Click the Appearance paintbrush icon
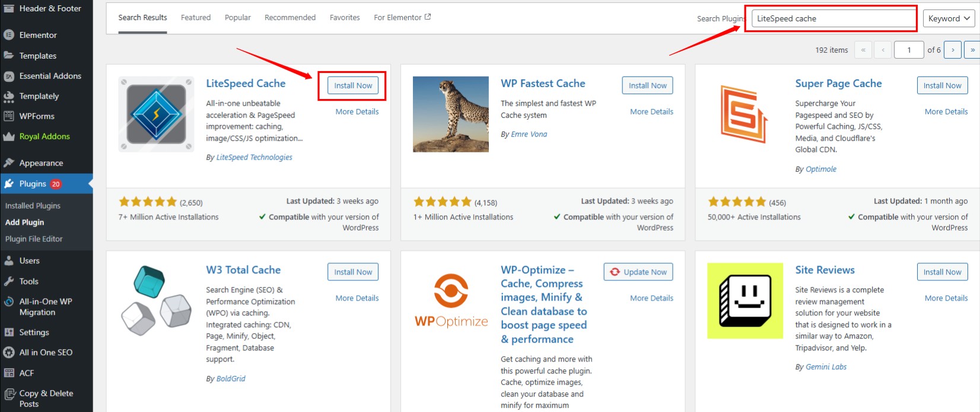 point(9,162)
